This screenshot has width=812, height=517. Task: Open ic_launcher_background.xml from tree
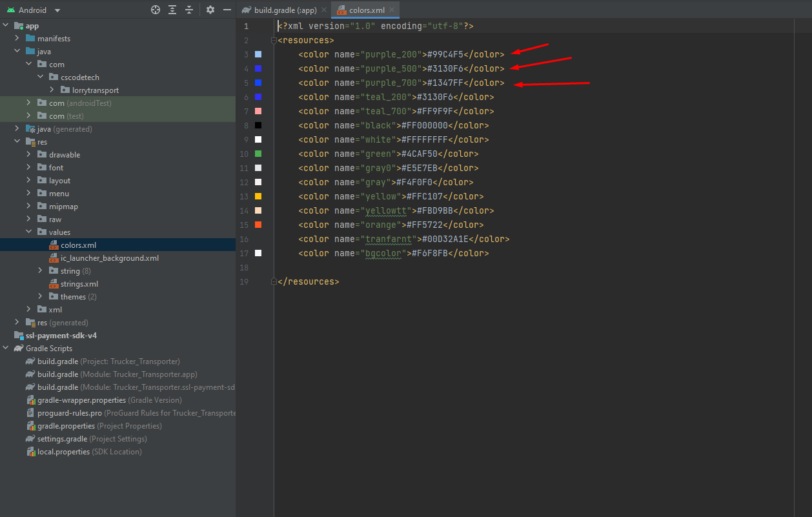[109, 258]
